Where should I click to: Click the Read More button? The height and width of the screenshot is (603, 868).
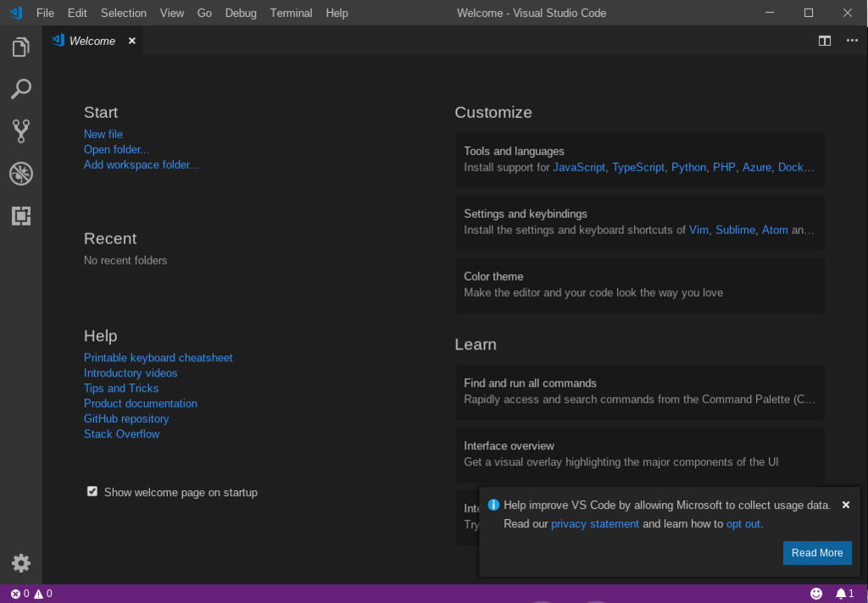[x=817, y=553]
